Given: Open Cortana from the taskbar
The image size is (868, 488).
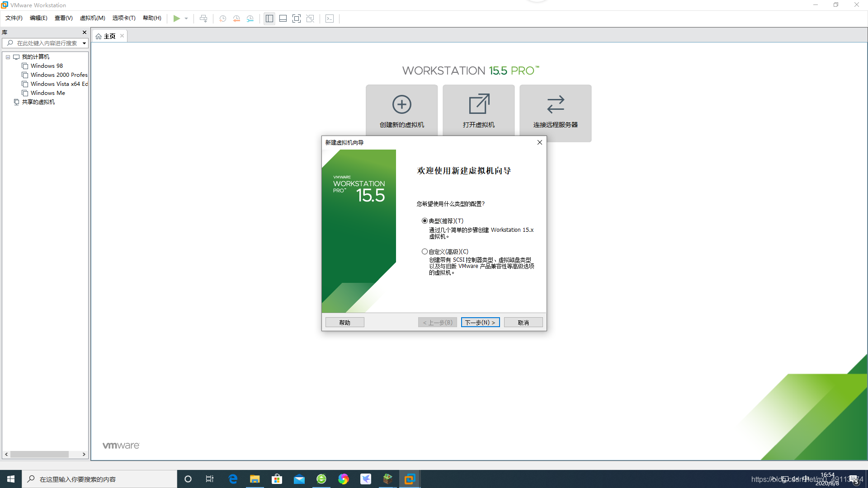Looking at the screenshot, I should (x=188, y=479).
